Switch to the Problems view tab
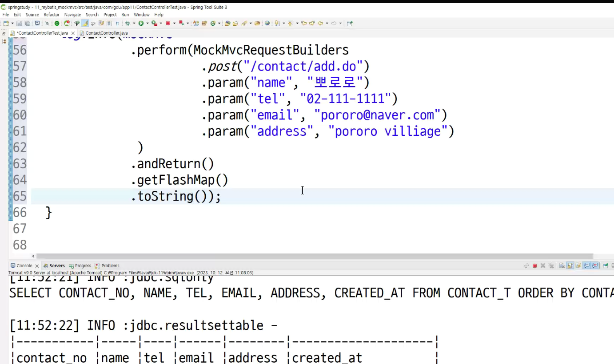Image resolution: width=614 pixels, height=364 pixels. point(107,265)
